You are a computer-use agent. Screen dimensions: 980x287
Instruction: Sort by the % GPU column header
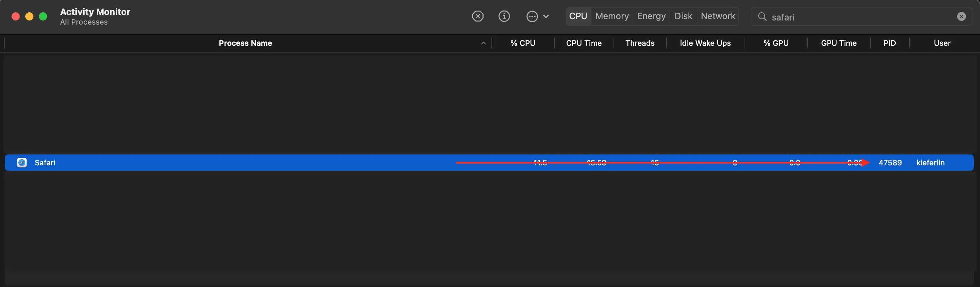(776, 43)
